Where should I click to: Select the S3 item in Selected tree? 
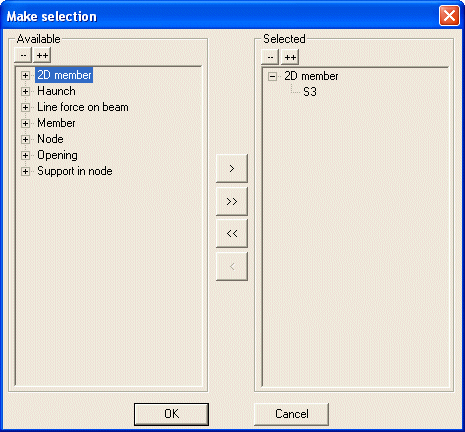click(x=310, y=92)
